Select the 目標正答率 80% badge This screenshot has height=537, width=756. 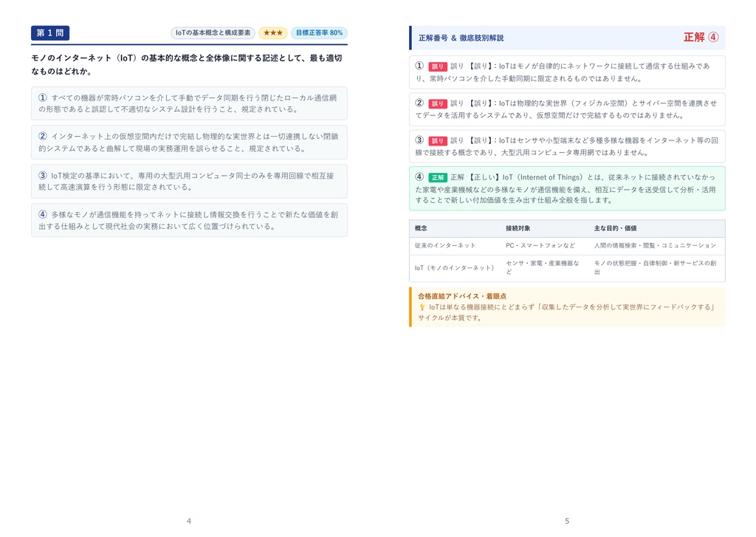click(x=319, y=33)
